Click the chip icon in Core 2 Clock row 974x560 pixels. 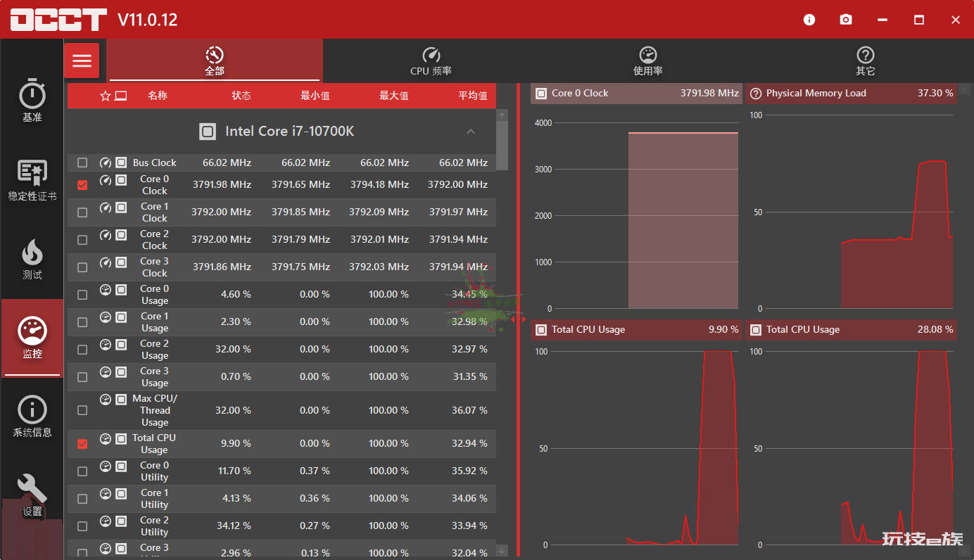click(121, 235)
